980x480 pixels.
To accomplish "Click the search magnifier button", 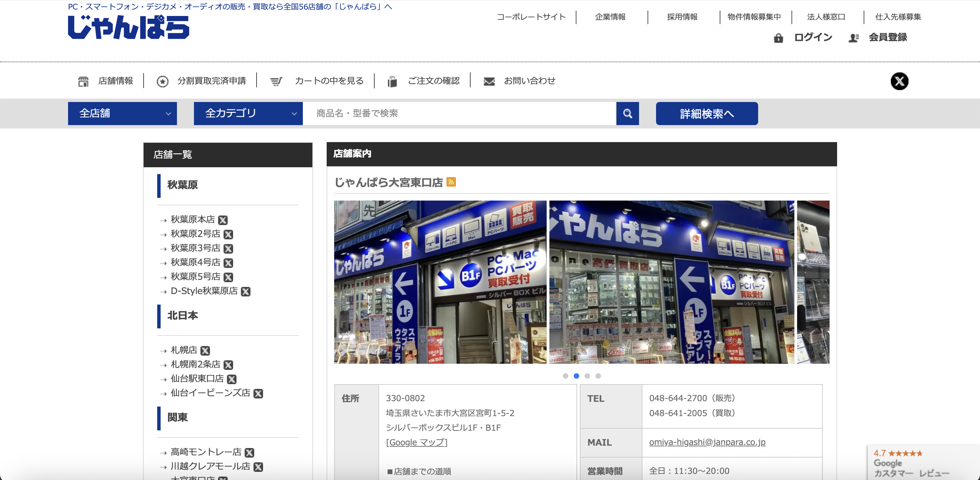I will point(628,113).
